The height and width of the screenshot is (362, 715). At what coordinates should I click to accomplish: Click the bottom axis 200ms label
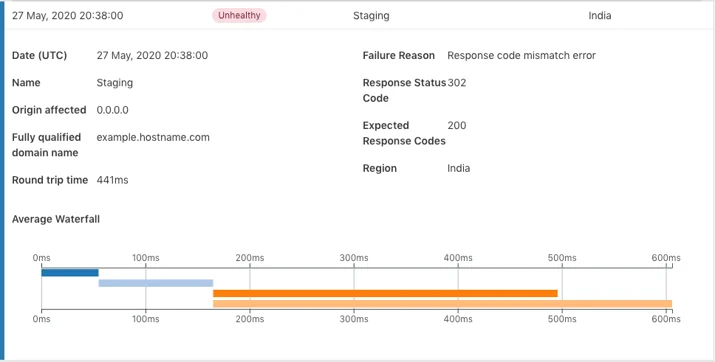tap(250, 319)
